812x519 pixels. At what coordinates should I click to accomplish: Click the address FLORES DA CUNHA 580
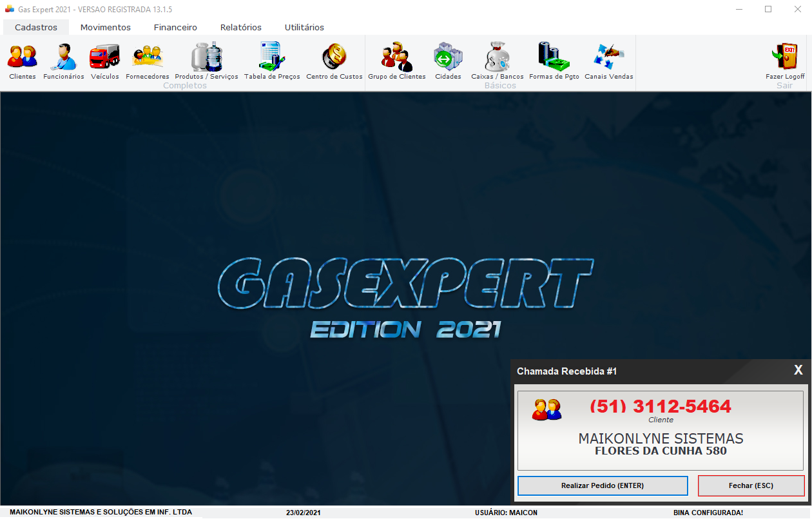click(x=661, y=451)
